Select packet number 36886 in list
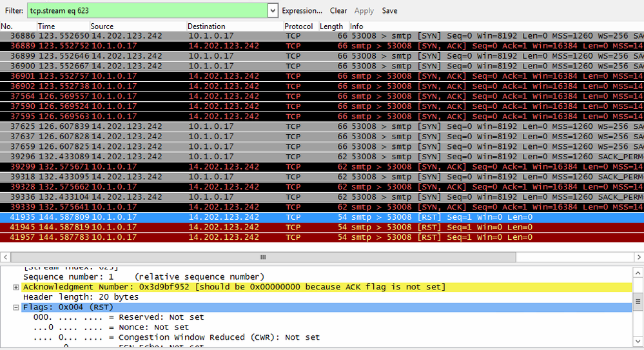644x350 pixels. click(x=193, y=36)
